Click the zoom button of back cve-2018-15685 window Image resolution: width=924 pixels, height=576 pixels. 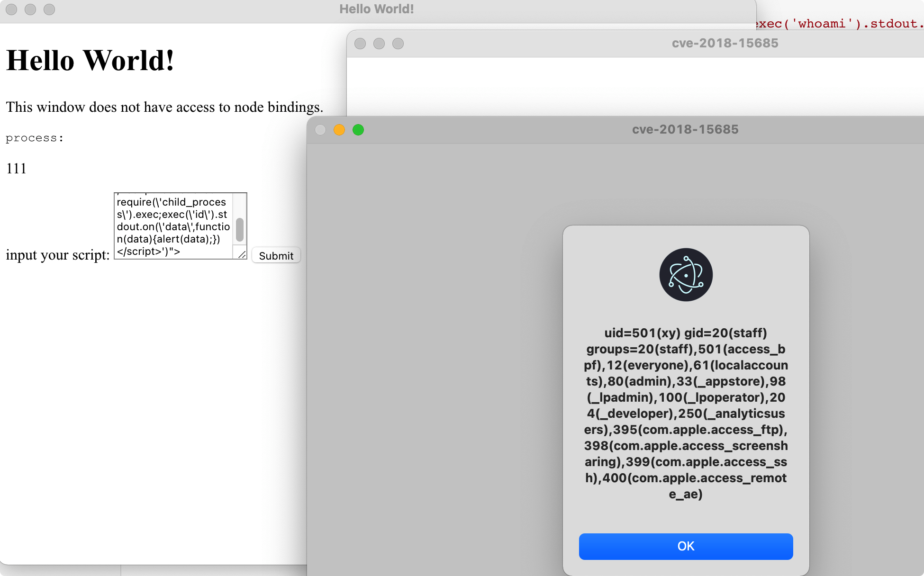[x=398, y=44]
